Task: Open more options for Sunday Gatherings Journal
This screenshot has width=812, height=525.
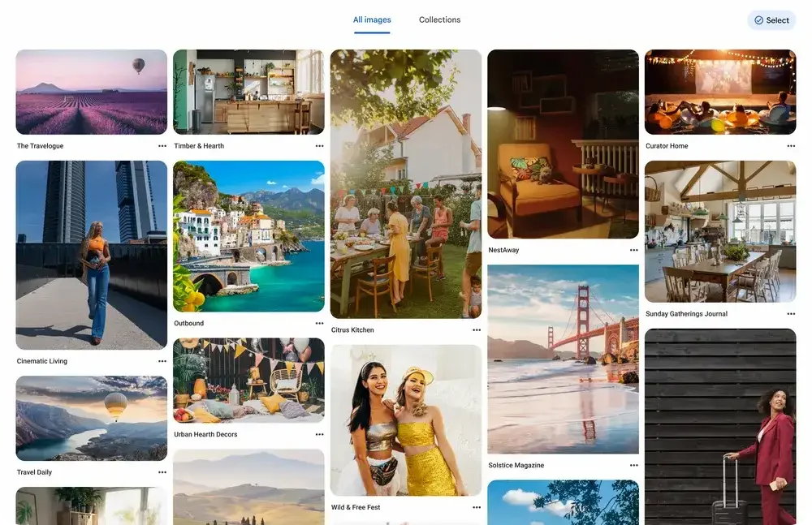Action: [x=791, y=314]
